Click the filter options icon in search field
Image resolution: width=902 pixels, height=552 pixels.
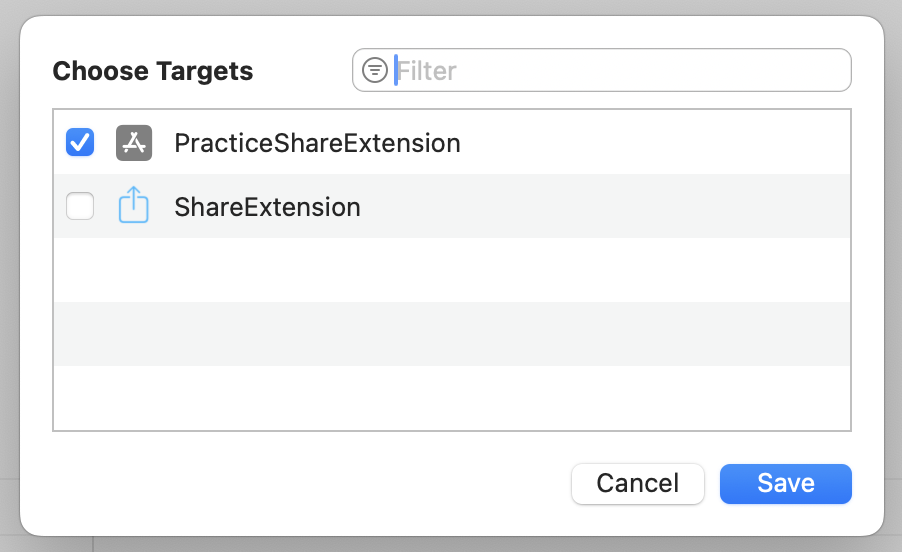coord(375,70)
